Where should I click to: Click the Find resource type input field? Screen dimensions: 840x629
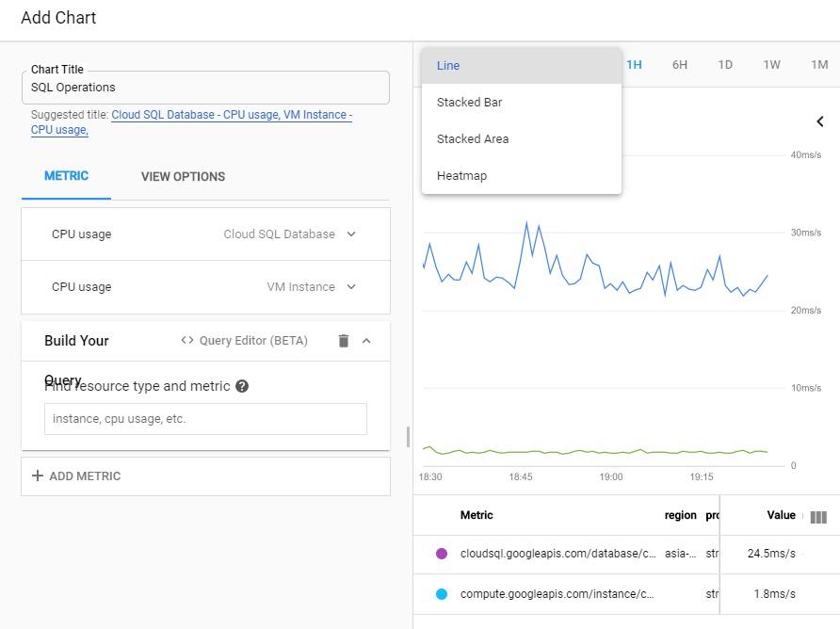click(205, 419)
